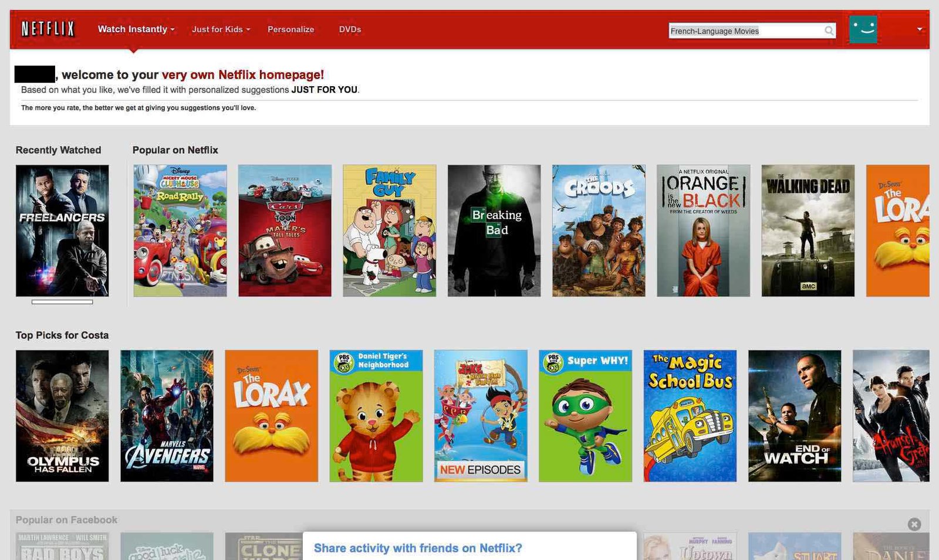Image resolution: width=939 pixels, height=560 pixels.
Task: Open The Magic School Bus poster
Action: click(690, 416)
